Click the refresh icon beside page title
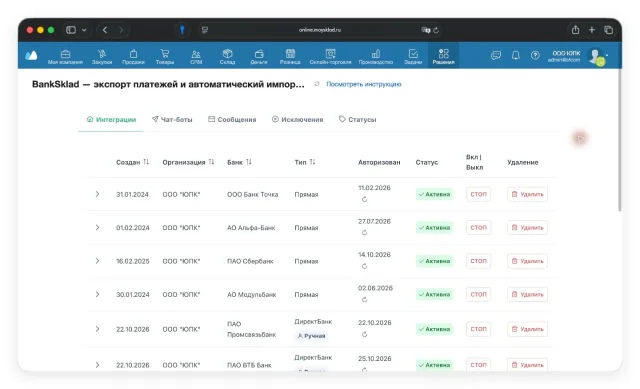Screen dimensions: 640x389 [x=316, y=84]
